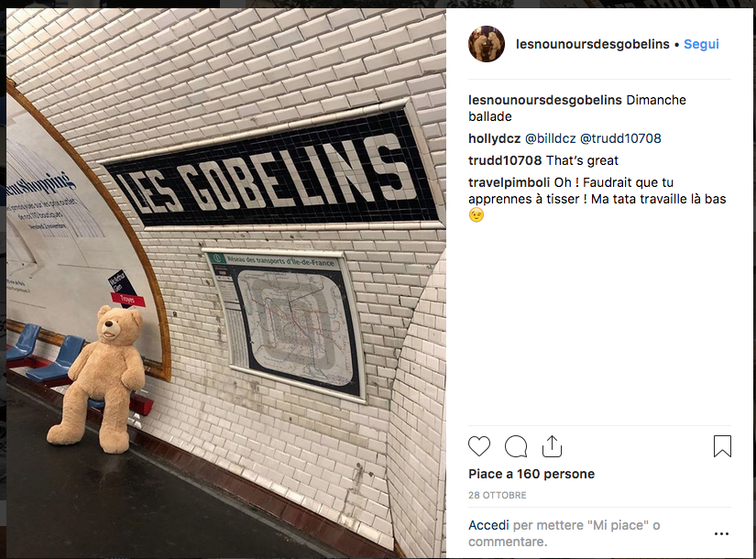Open the lesnounoursdesgobelins profile picture
Screen dimensions: 756x559
(487, 44)
